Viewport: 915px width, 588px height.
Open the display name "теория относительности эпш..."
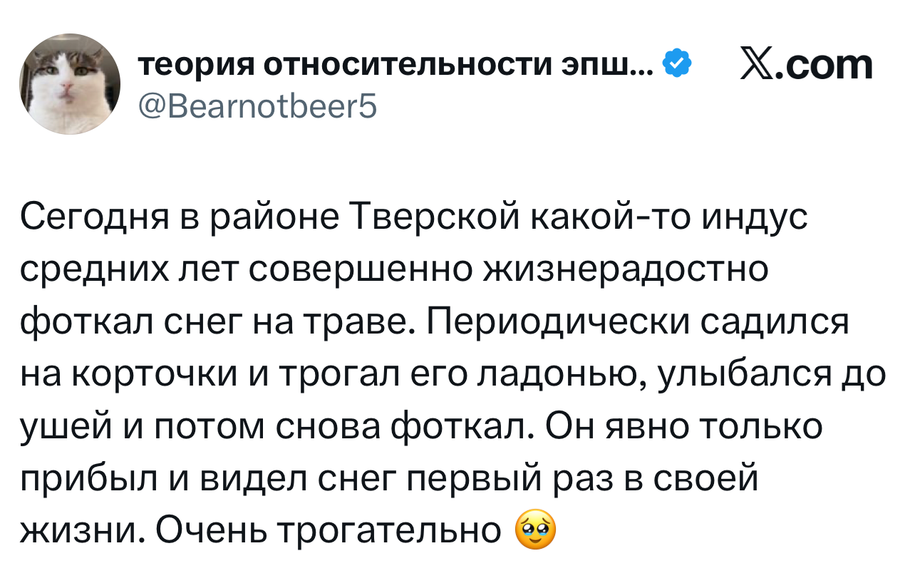394,66
